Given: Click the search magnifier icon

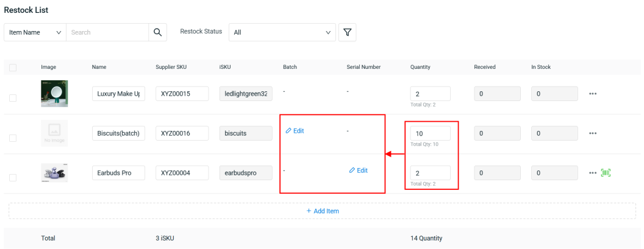Looking at the screenshot, I should point(158,32).
